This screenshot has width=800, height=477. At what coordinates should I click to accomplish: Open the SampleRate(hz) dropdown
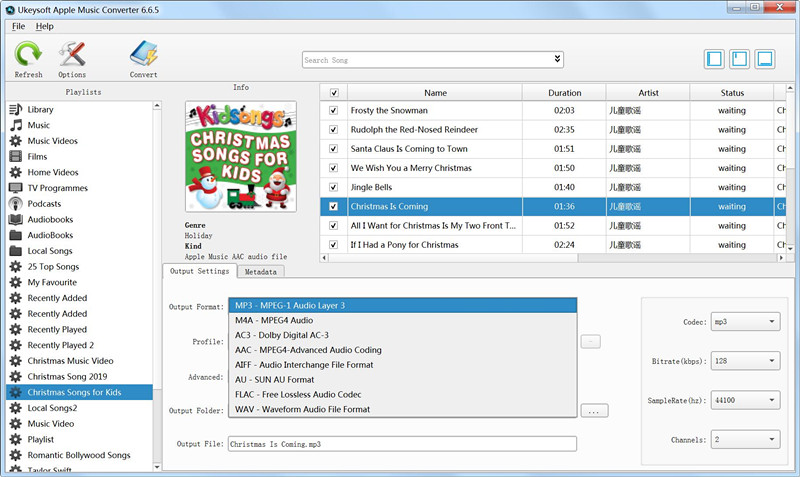point(745,400)
